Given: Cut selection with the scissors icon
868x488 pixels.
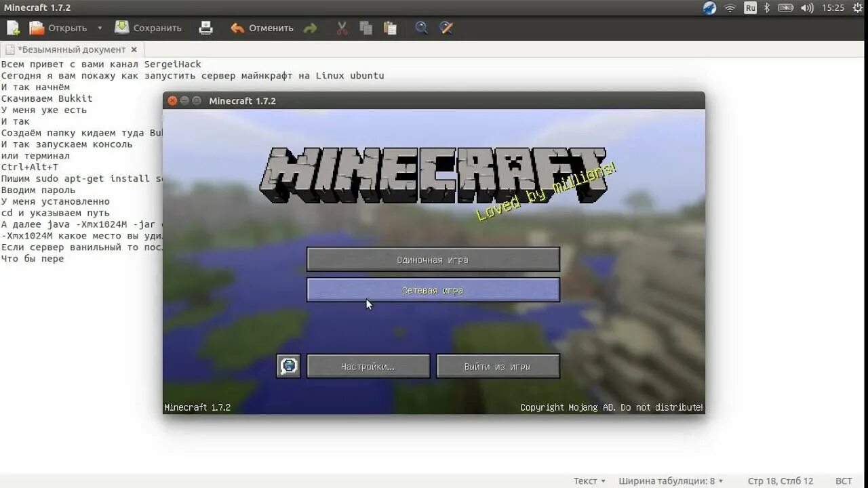Looking at the screenshot, I should (342, 28).
